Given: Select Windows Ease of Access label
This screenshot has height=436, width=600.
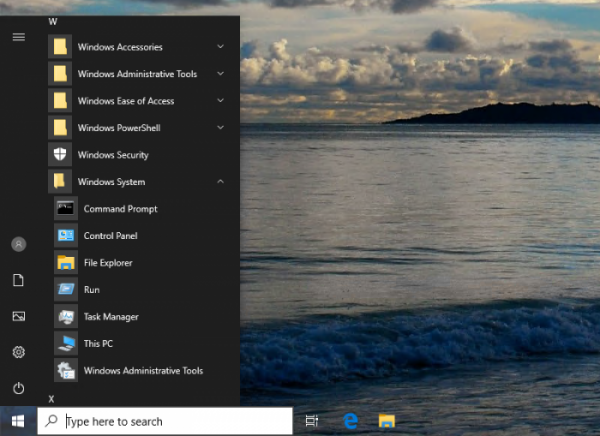Looking at the screenshot, I should (126, 101).
